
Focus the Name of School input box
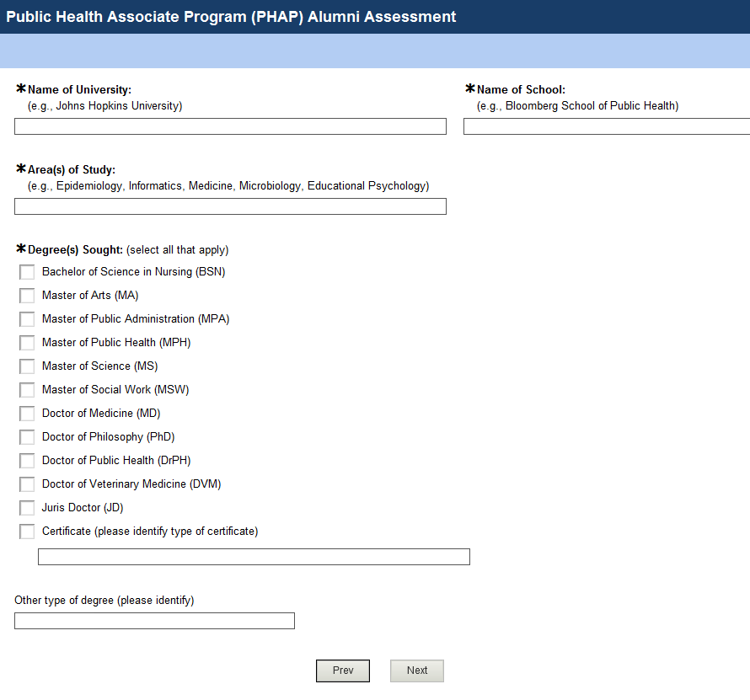tap(606, 126)
